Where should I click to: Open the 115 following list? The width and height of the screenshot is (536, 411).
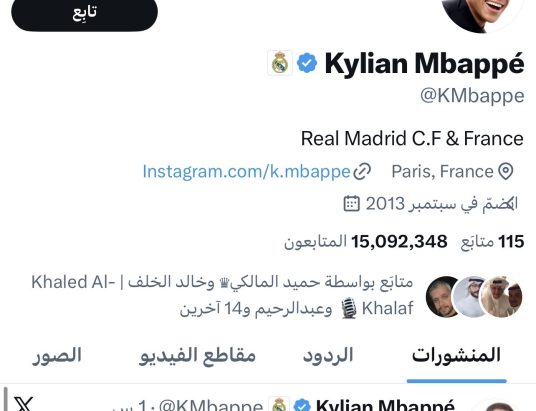tap(493, 241)
